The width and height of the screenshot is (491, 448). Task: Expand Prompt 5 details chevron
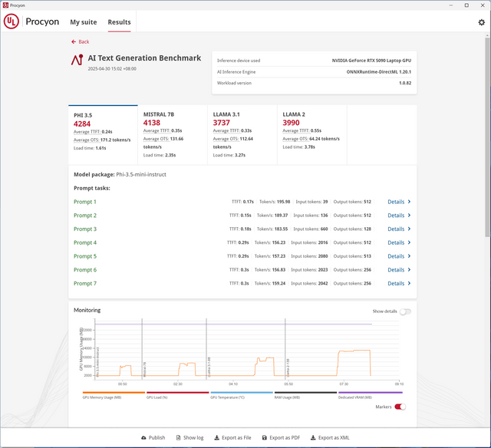[409, 256]
